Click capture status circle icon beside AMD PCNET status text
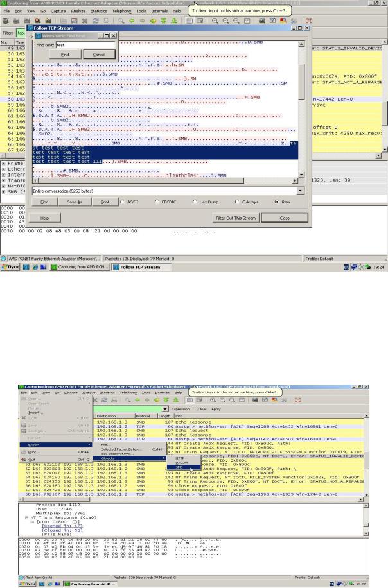This screenshot has height=588, width=388. click(x=4, y=259)
